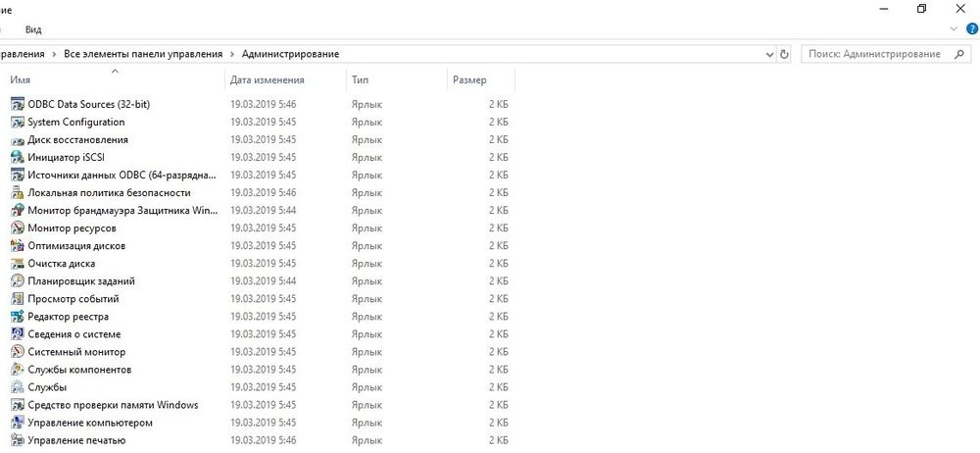Select the Монитор ресурсов icon
This screenshot has height=453, width=980.
tap(18, 228)
